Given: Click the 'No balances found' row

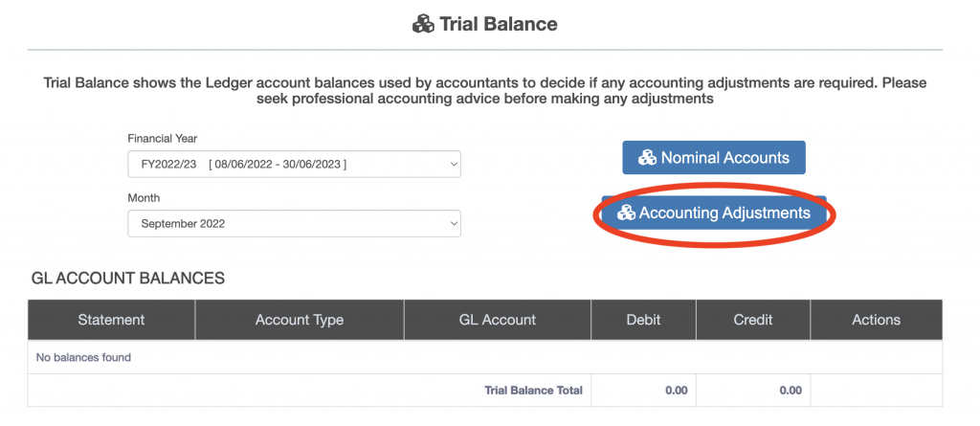Looking at the screenshot, I should [83, 357].
